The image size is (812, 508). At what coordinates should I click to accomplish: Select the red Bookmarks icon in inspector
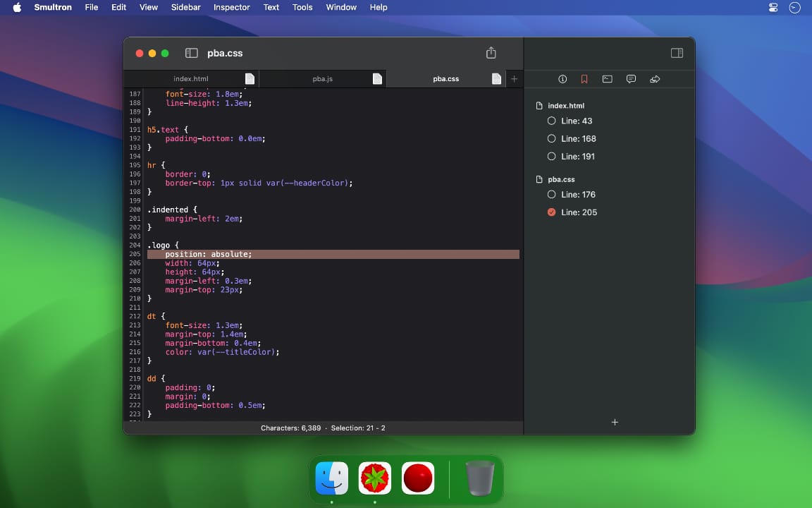[x=584, y=79]
